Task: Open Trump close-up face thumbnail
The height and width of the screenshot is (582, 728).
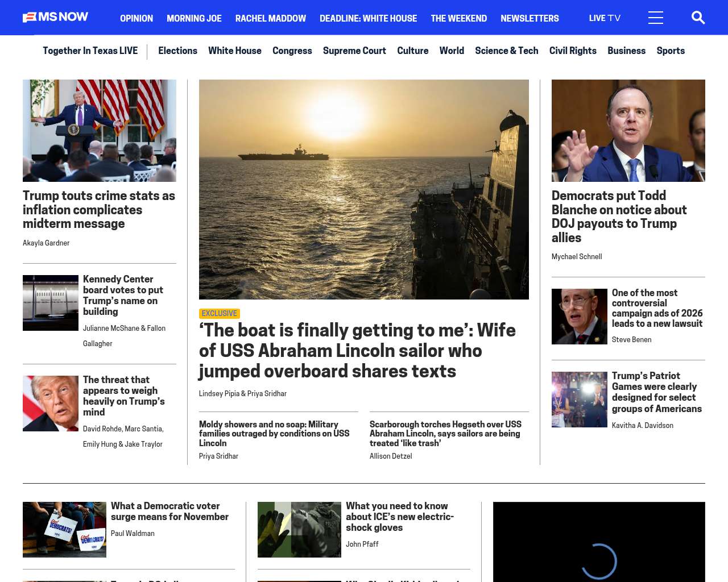Action: (51, 404)
